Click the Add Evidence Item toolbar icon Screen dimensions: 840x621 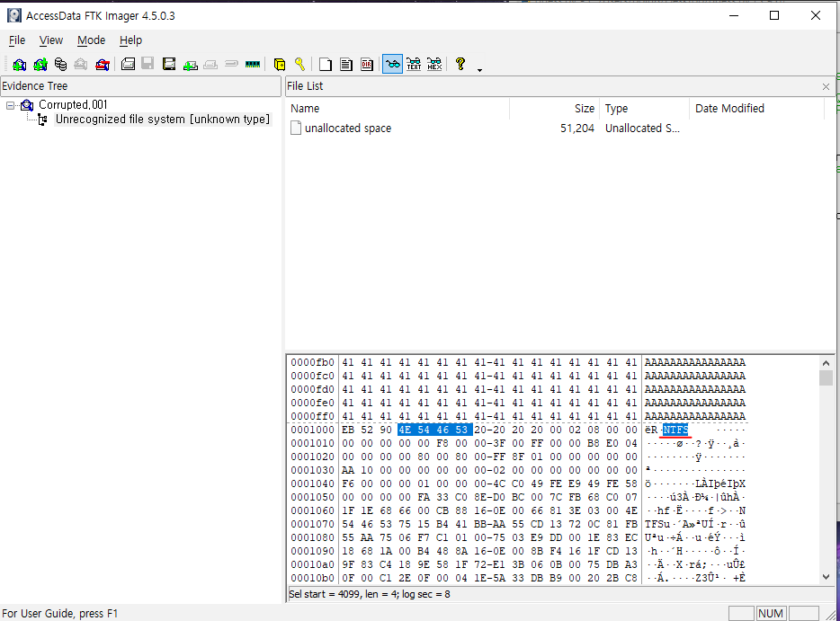[x=19, y=64]
